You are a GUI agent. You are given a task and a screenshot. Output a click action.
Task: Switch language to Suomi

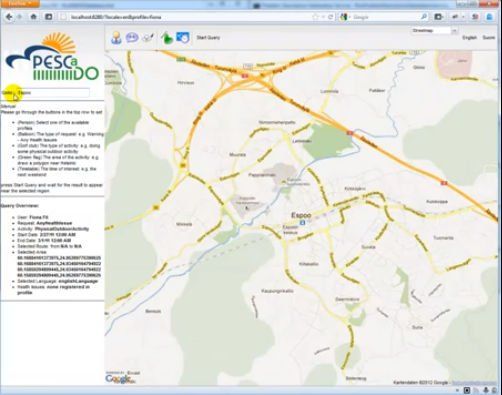[x=489, y=37]
